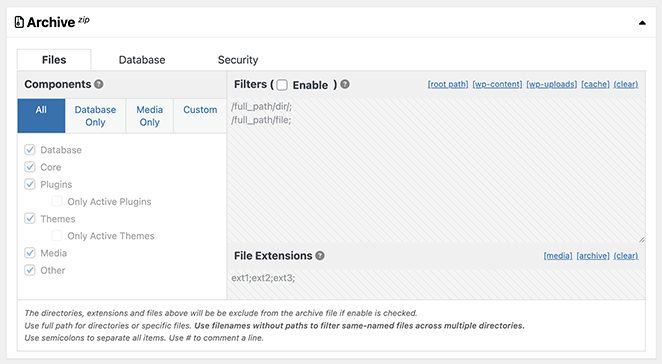
Task: Collapse the Archive panel with the arrow
Action: [x=642, y=23]
